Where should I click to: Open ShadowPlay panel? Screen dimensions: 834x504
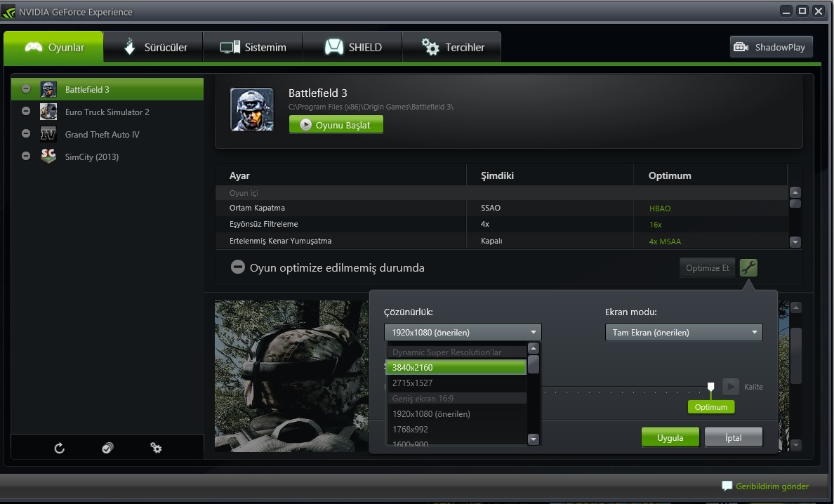(x=772, y=47)
